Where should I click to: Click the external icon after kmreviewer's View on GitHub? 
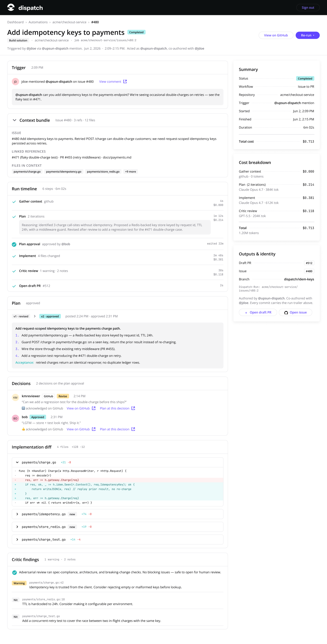click(x=94, y=408)
